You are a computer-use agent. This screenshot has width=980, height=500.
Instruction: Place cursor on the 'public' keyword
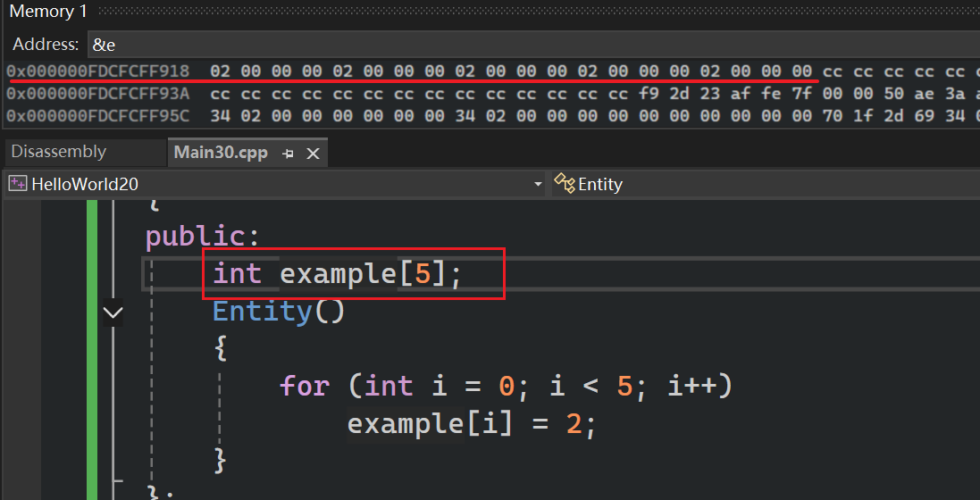tap(196, 237)
